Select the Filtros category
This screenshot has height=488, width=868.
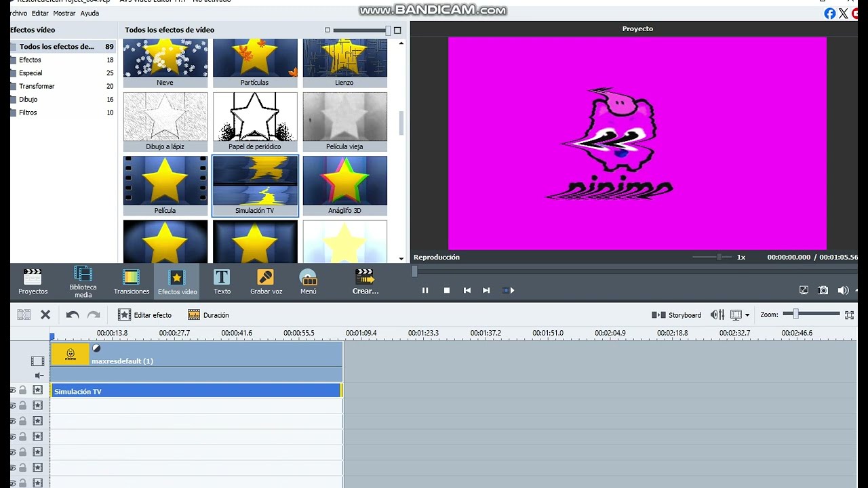[62, 113]
